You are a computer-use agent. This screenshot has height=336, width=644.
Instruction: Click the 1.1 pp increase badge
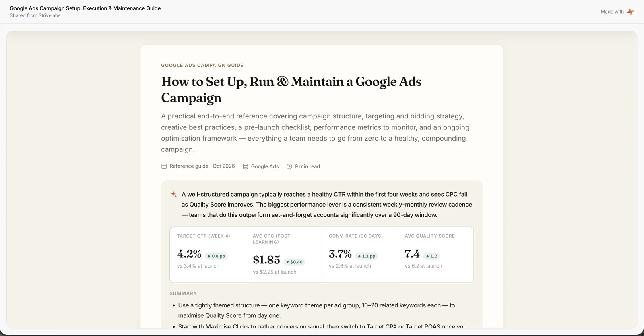coord(366,256)
